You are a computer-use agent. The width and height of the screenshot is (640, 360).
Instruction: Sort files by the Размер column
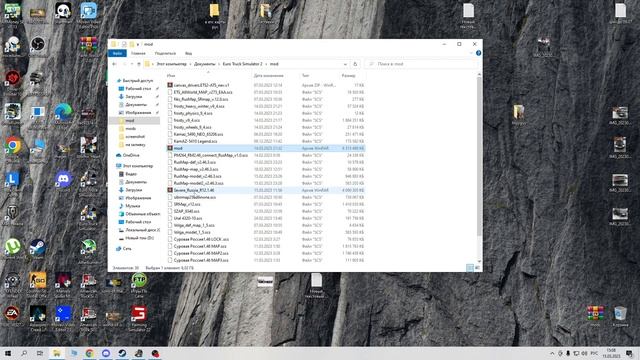click(349, 76)
